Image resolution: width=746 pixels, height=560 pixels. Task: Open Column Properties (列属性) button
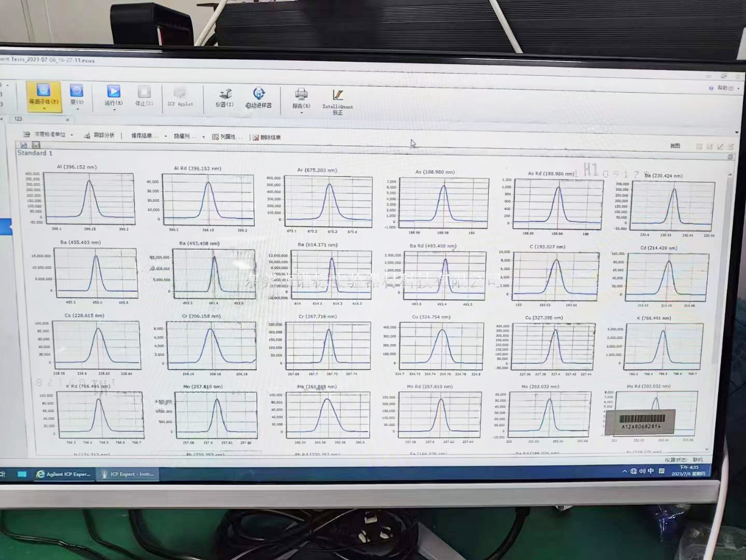coord(227,137)
